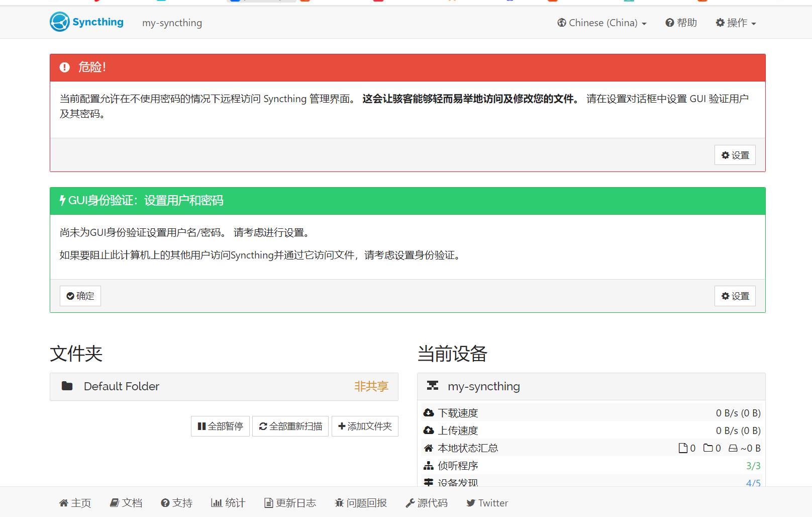Click the lightning icon in GUI身份验证 header
The image size is (812, 517).
point(62,201)
